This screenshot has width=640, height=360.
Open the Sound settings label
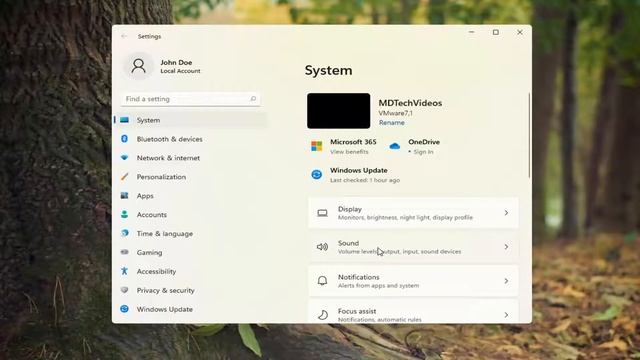[x=348, y=243]
